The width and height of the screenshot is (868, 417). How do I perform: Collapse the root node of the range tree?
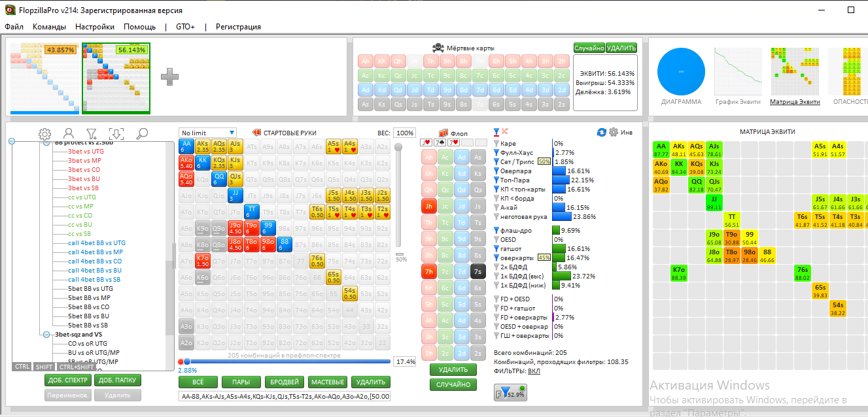tap(12, 141)
